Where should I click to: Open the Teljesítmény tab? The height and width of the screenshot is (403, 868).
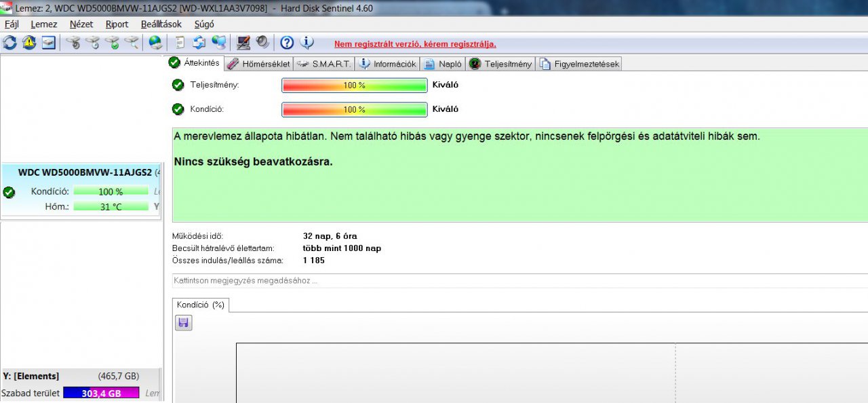click(x=500, y=64)
